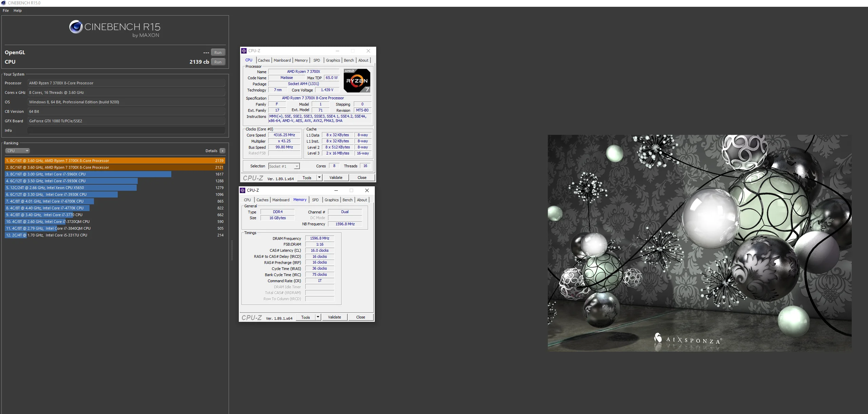Click the Details arrow icon in Ranking
This screenshot has width=868, height=414.
click(x=223, y=151)
